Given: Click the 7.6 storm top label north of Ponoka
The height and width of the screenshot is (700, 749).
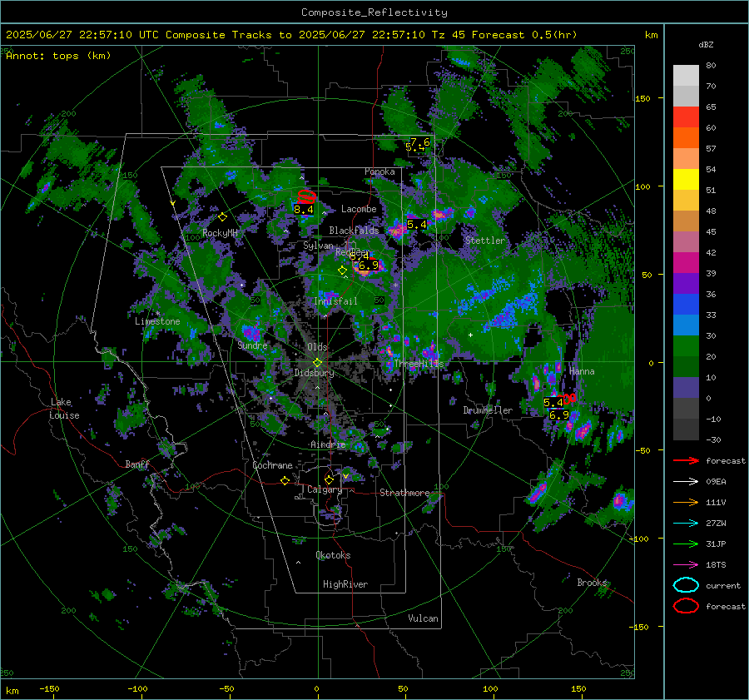Looking at the screenshot, I should pyautogui.click(x=420, y=141).
